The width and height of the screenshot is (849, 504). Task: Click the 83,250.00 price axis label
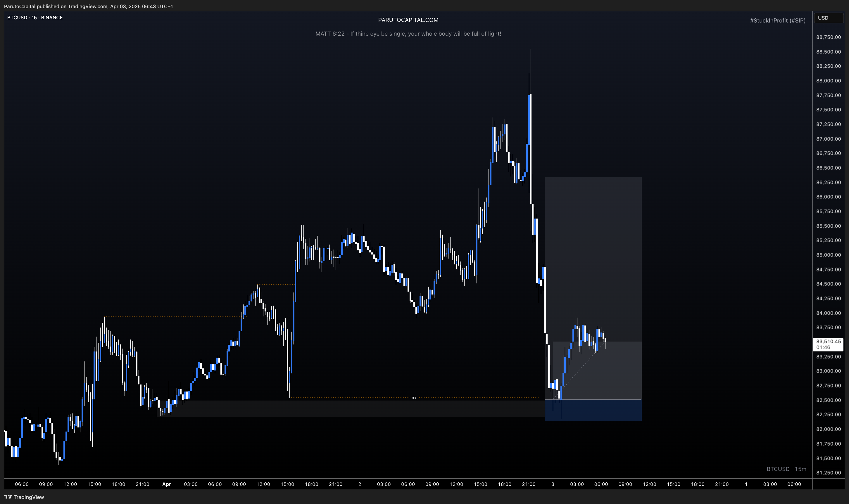click(828, 356)
